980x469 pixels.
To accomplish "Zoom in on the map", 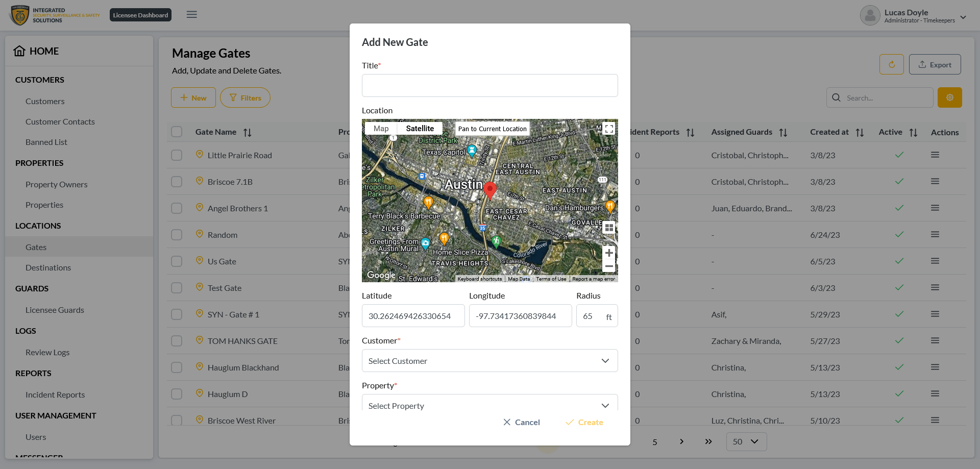I will coord(609,253).
